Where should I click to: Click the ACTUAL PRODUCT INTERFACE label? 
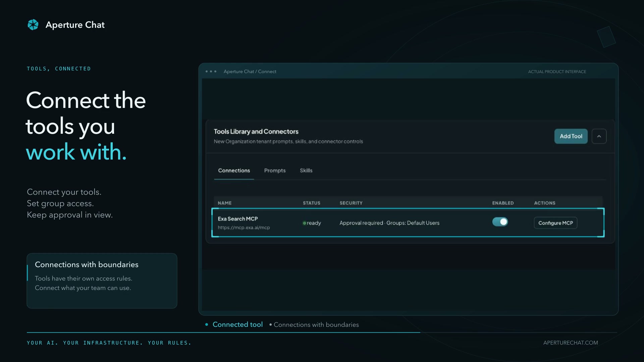click(557, 72)
